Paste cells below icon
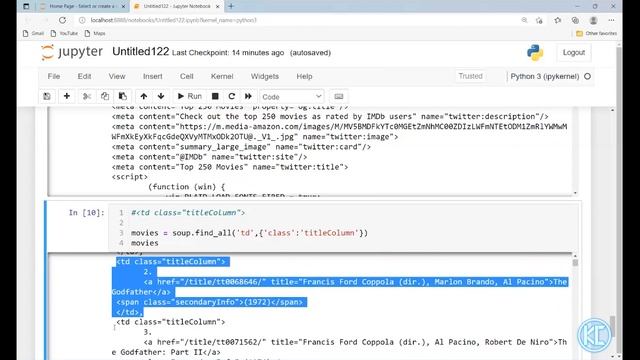The image size is (640, 360). (x=122, y=96)
